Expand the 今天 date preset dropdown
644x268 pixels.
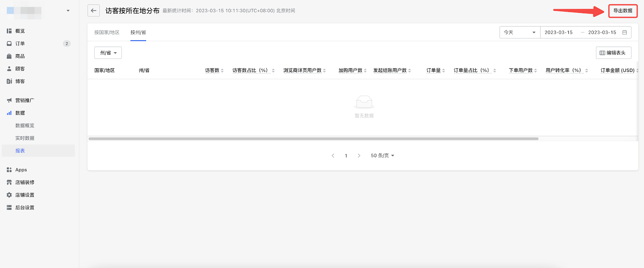[520, 33]
